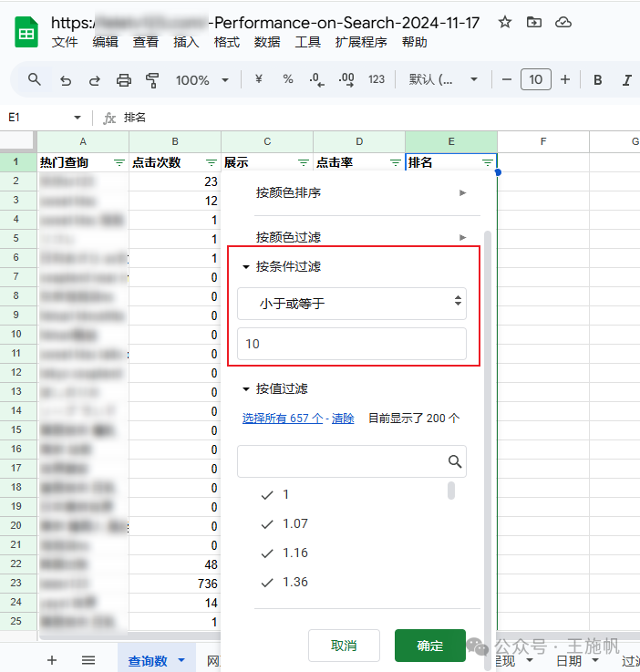Uncheck value 1.16 in filter list
The image size is (640, 672).
click(x=267, y=553)
